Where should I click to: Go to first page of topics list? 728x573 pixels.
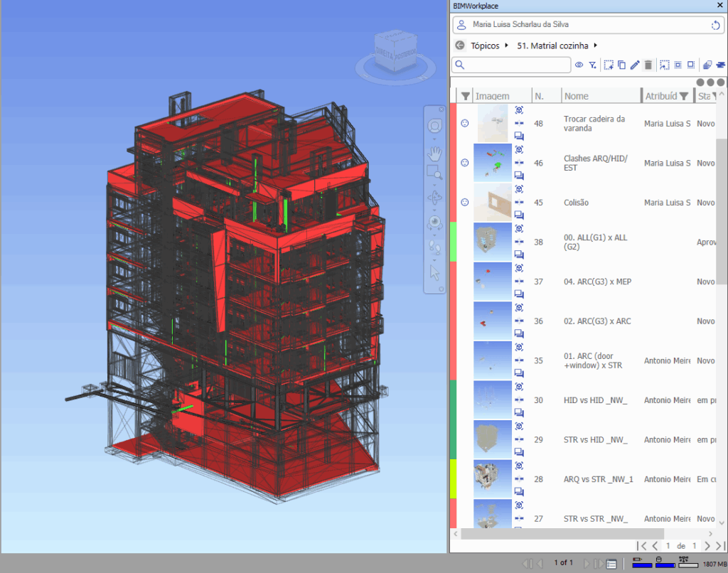tap(642, 545)
